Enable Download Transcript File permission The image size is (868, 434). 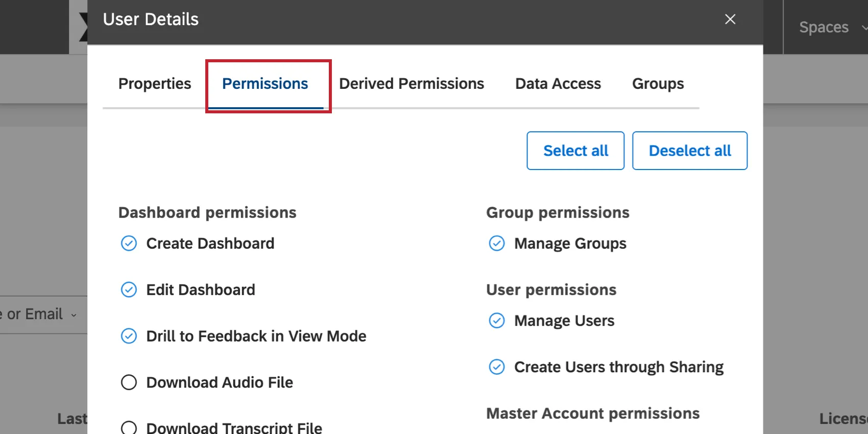[129, 427]
